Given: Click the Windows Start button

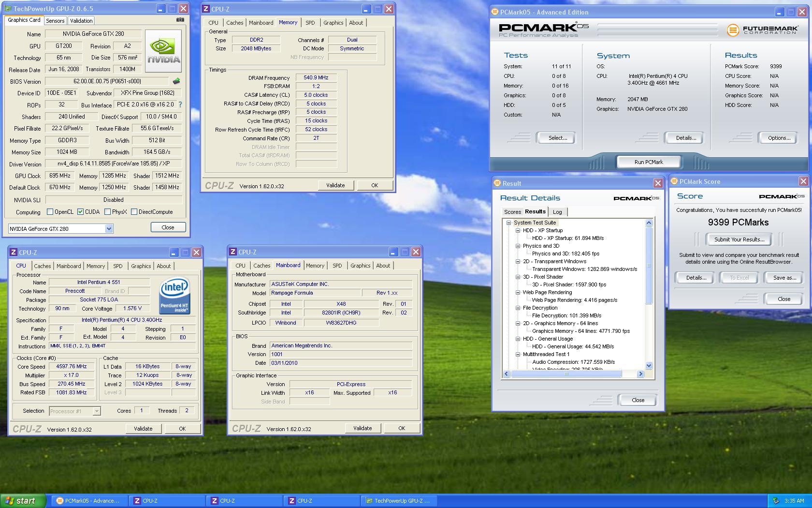Looking at the screenshot, I should click(23, 501).
